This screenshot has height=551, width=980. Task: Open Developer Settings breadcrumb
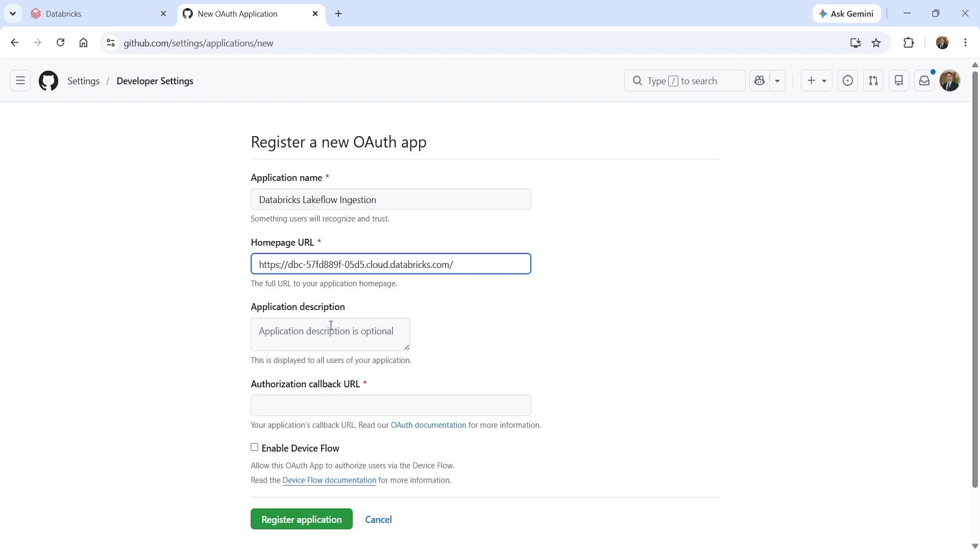(155, 81)
